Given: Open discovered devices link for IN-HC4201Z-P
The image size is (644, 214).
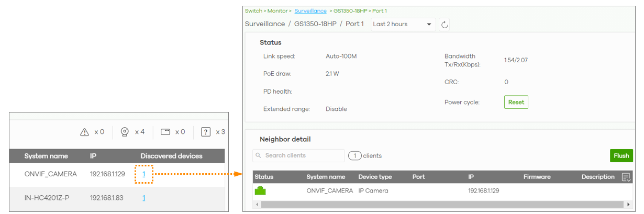Looking at the screenshot, I should tap(143, 198).
